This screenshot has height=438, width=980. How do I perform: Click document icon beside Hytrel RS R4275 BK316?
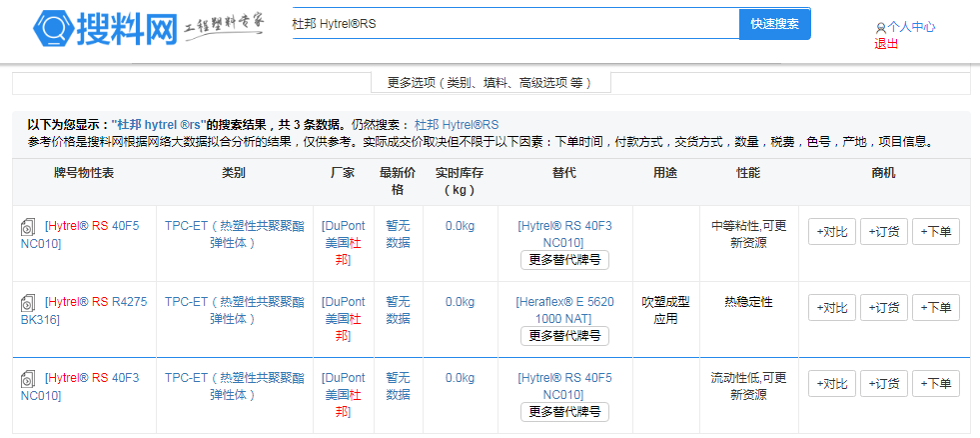28,302
